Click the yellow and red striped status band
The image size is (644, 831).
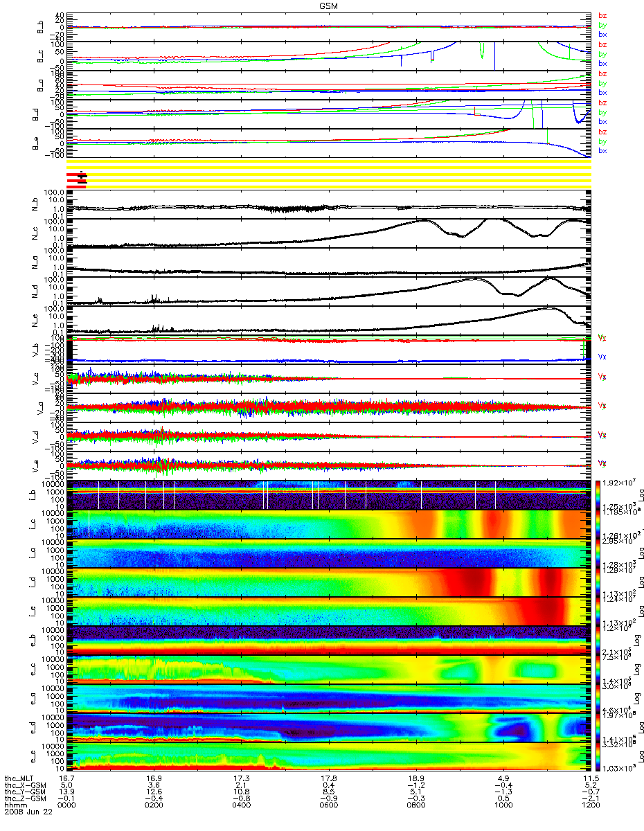(x=328, y=173)
